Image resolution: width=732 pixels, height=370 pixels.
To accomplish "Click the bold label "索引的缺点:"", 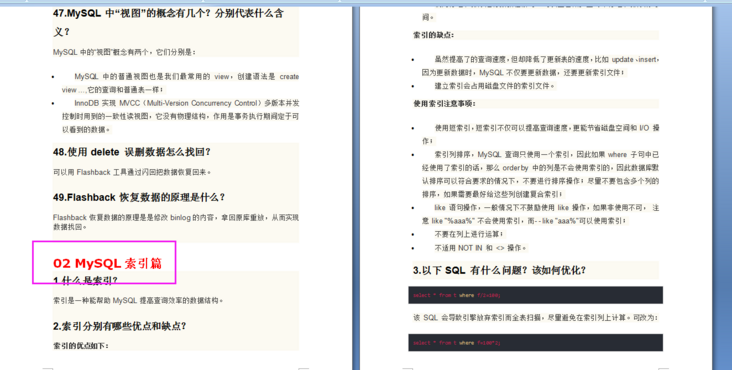I will (x=433, y=35).
